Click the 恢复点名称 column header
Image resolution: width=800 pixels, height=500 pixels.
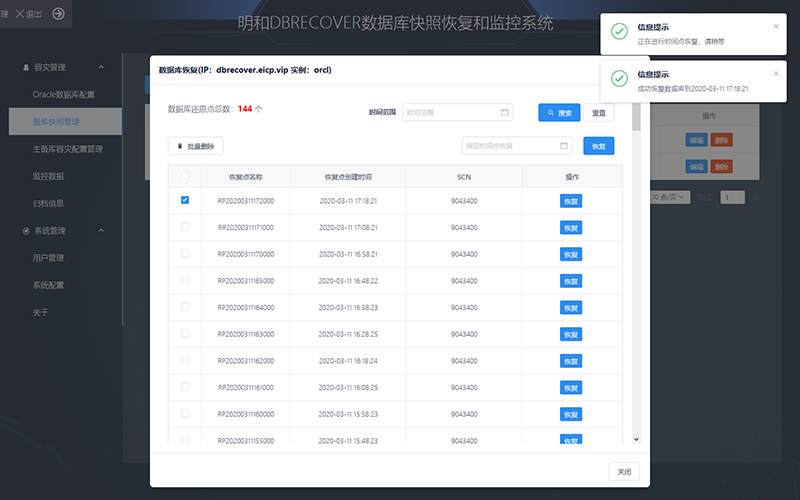(246, 177)
